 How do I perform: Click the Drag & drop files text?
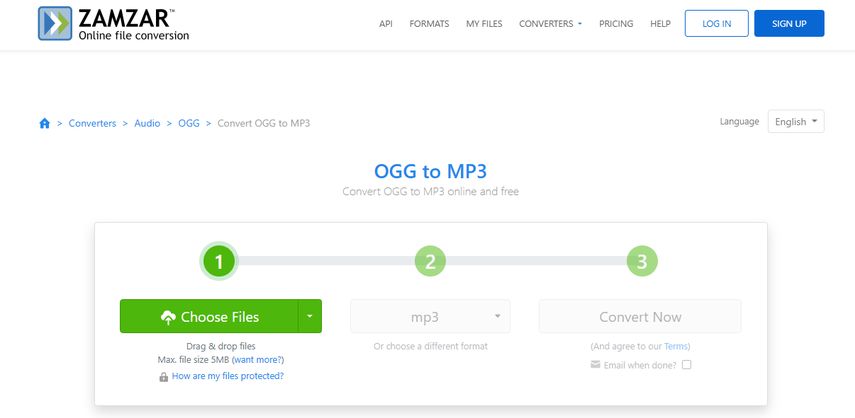point(221,346)
